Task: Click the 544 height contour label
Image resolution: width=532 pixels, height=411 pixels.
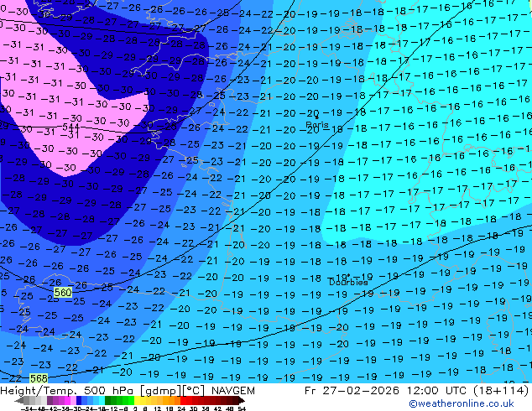Action: [70, 127]
